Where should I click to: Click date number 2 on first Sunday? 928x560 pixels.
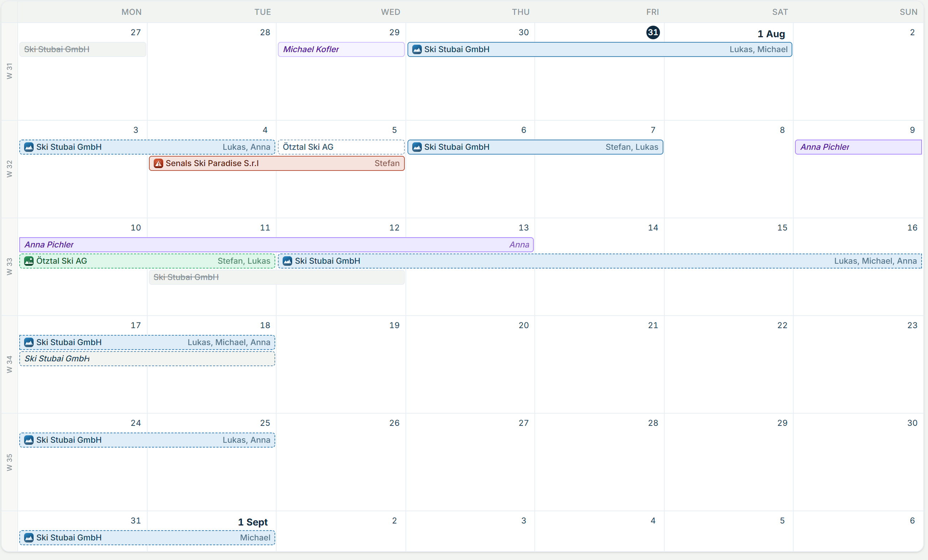pyautogui.click(x=912, y=32)
